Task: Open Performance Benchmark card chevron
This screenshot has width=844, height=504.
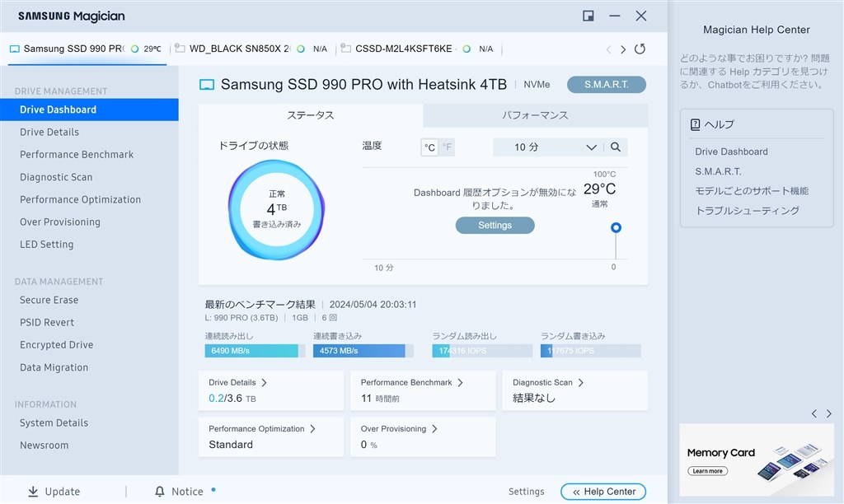Action: [460, 382]
